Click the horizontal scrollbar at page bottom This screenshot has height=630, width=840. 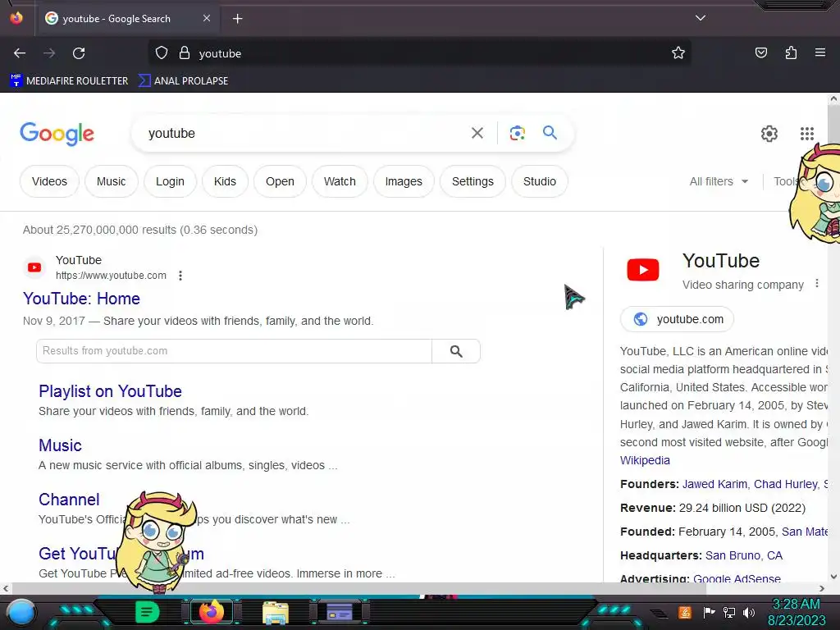(359, 588)
